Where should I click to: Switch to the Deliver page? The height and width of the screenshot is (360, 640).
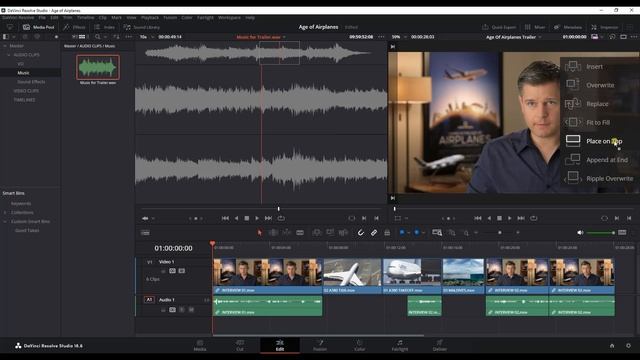tap(440, 345)
